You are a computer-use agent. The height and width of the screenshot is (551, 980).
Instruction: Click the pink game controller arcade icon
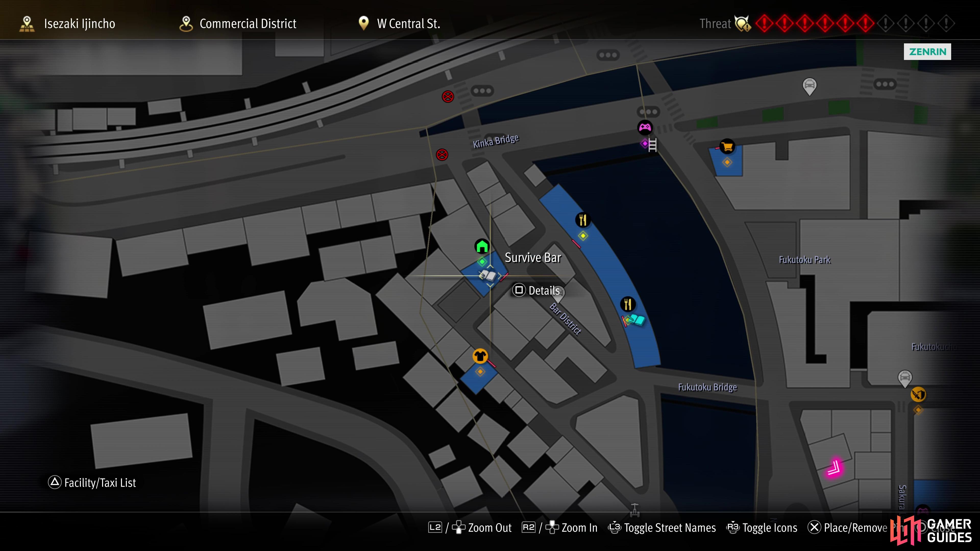[645, 127]
